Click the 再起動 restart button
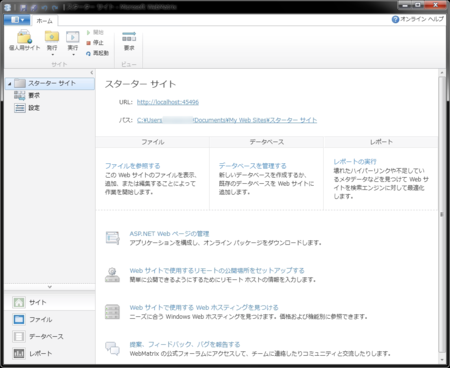 tap(97, 53)
